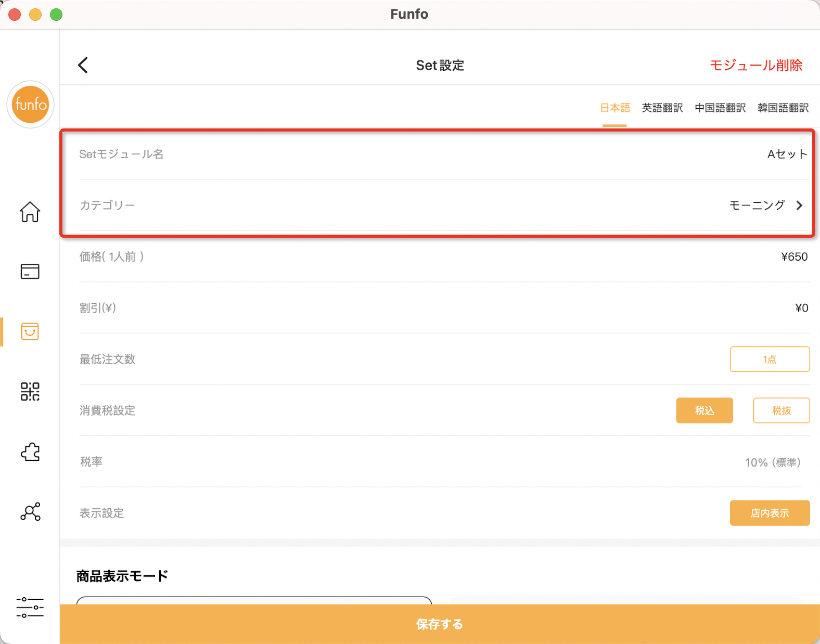The image size is (820, 644).
Task: Click the 商品表示モード heading
Action: click(x=122, y=576)
